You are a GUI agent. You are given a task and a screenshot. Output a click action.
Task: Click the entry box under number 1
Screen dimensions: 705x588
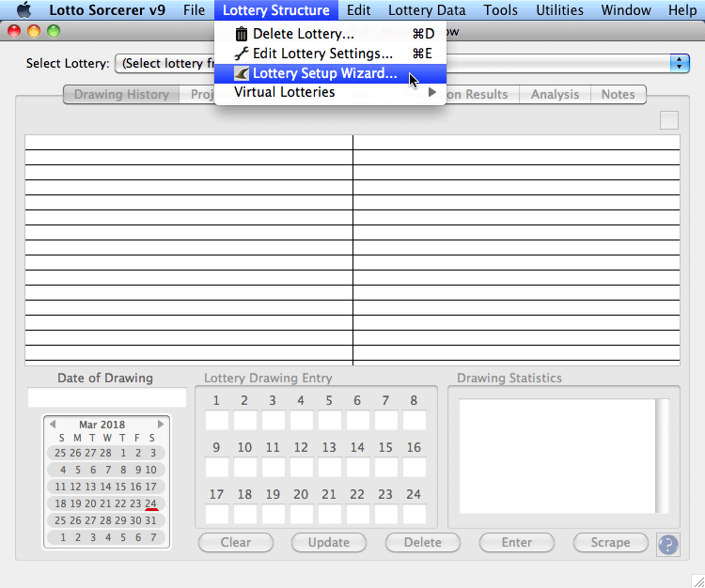click(217, 420)
